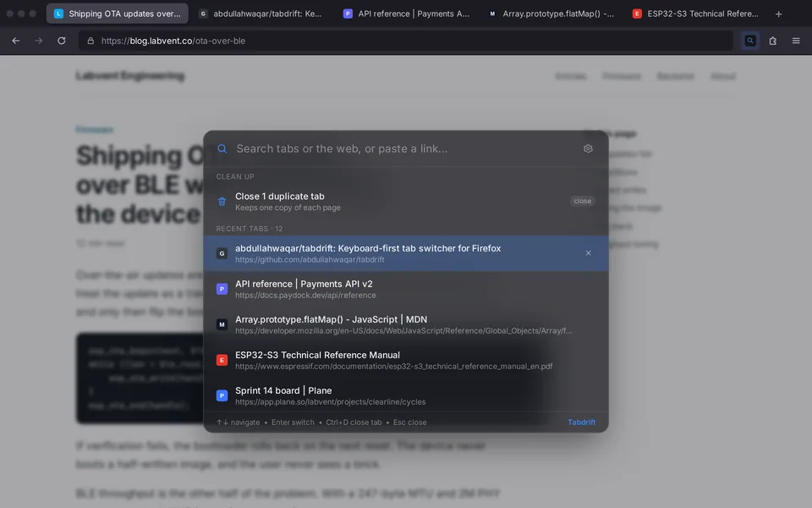Viewport: 812px width, 508px height.
Task: Switch to ESP32-S3 Technical Reference browser tab
Action: (695, 14)
